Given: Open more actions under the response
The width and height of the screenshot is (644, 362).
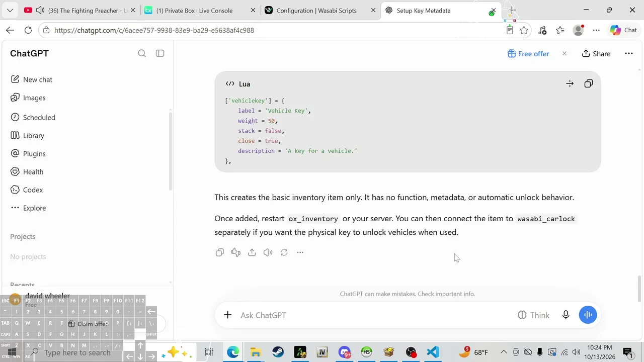Looking at the screenshot, I should coord(300,252).
